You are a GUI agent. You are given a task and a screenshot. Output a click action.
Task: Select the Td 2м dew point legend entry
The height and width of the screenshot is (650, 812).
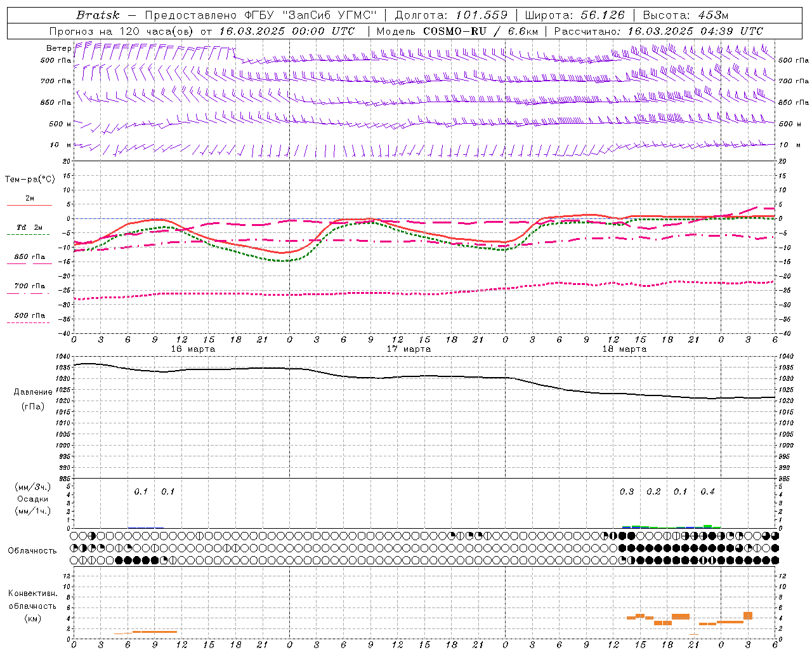coord(29,227)
